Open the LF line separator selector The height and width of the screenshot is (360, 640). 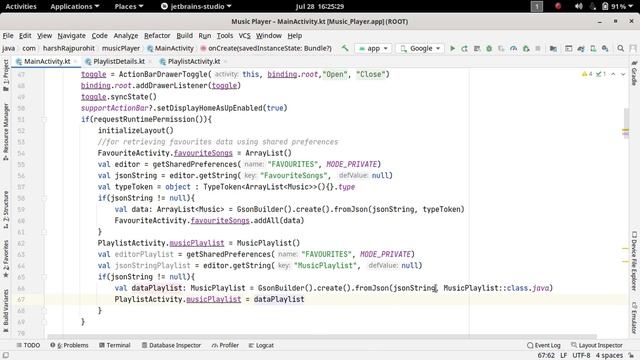(564, 355)
